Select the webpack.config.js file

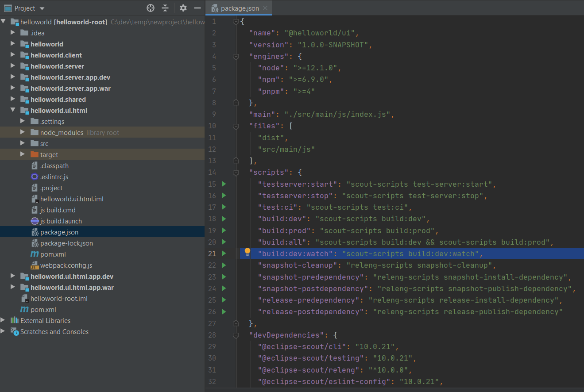66,265
